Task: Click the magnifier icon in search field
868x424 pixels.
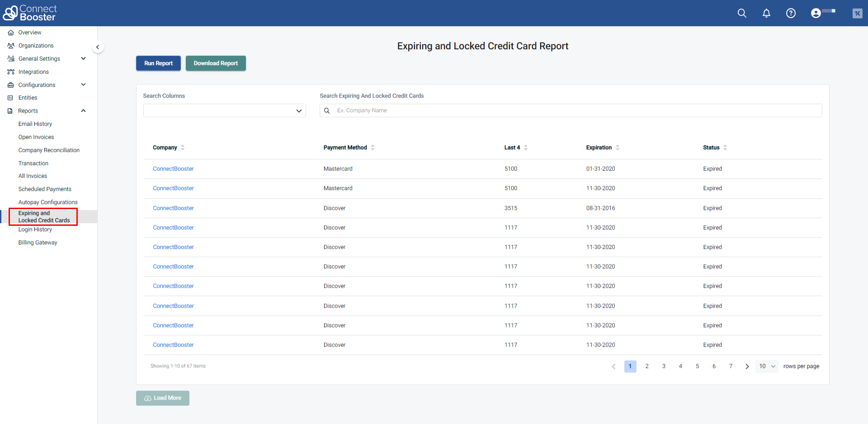Action: point(327,110)
